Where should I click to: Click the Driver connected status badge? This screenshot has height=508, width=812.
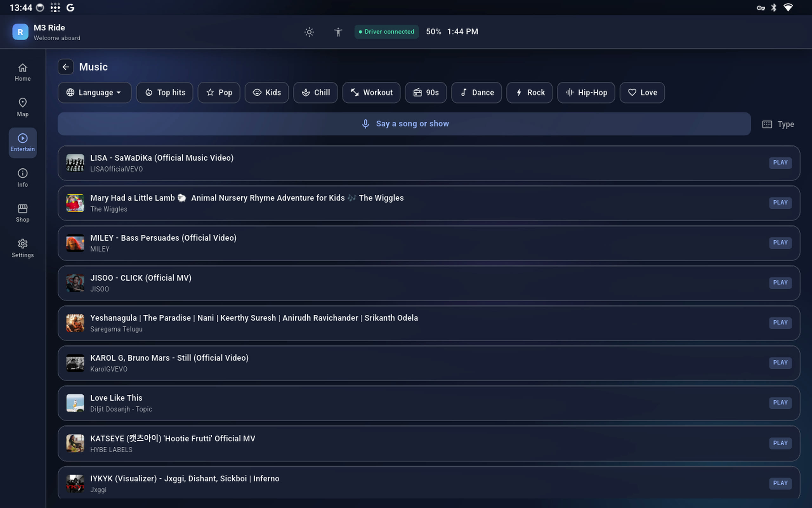(386, 31)
